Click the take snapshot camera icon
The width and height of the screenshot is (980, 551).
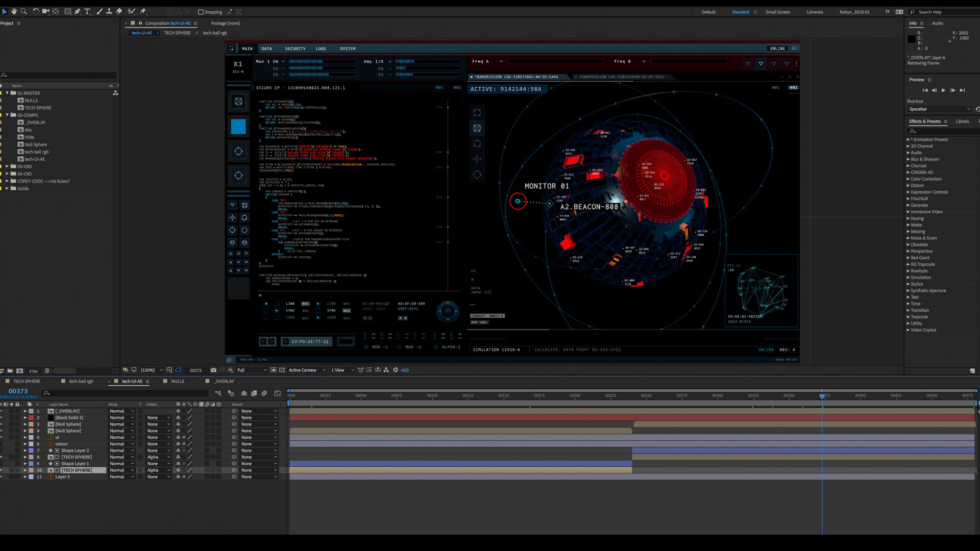(x=213, y=370)
